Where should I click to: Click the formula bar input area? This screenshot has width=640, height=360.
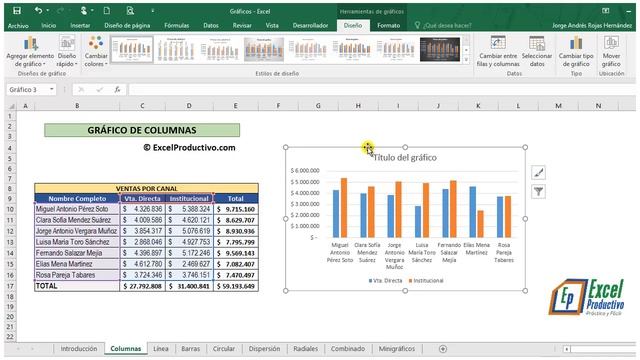[381, 89]
